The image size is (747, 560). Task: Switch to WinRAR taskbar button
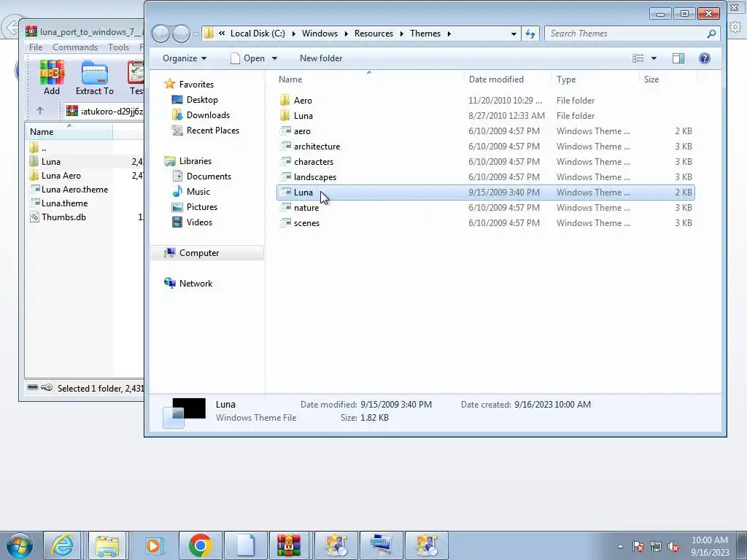point(289,545)
